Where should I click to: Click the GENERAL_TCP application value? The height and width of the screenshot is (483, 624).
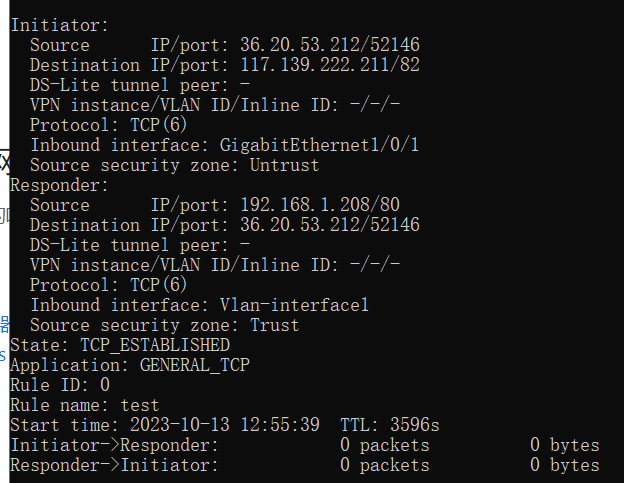coord(194,365)
